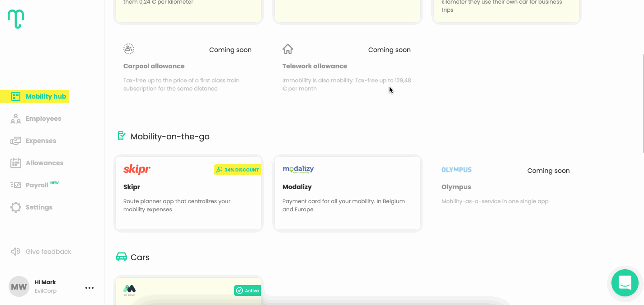
Task: Click Coming soon on Olympus card
Action: coord(549,171)
